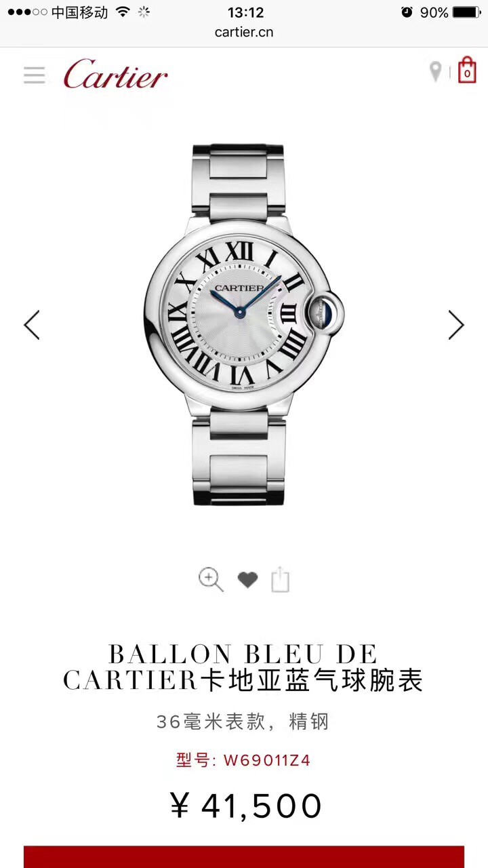Viewport: 488px width, 868px height.
Task: Tap the Ballon Bleu watch image
Action: [x=244, y=324]
